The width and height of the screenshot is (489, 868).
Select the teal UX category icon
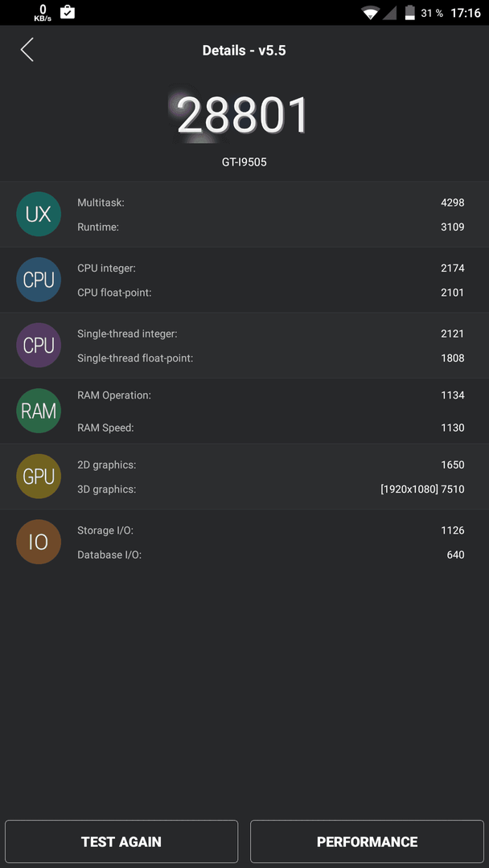click(39, 215)
